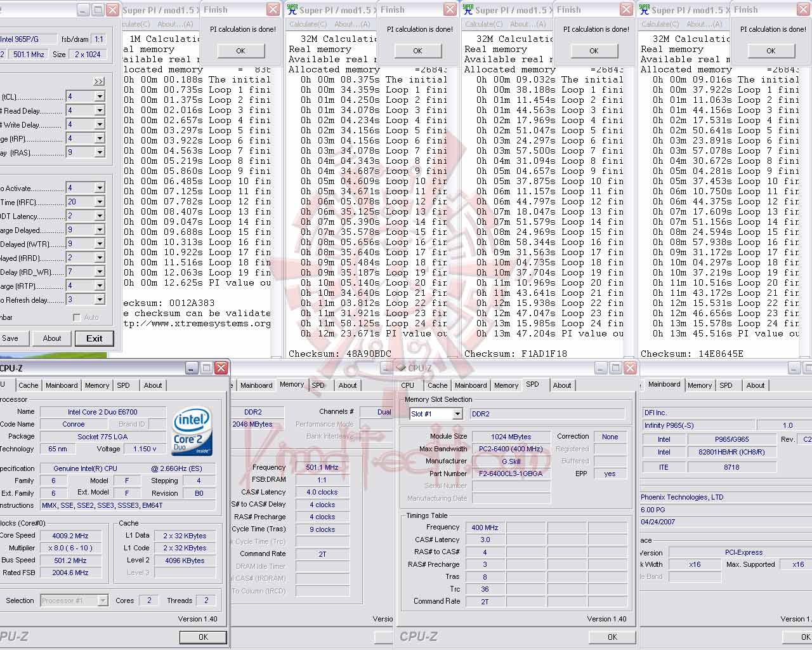Screen dimensions: 812x650
Task: Click the CAS# Latency value 4.0 clocks
Action: (x=322, y=492)
